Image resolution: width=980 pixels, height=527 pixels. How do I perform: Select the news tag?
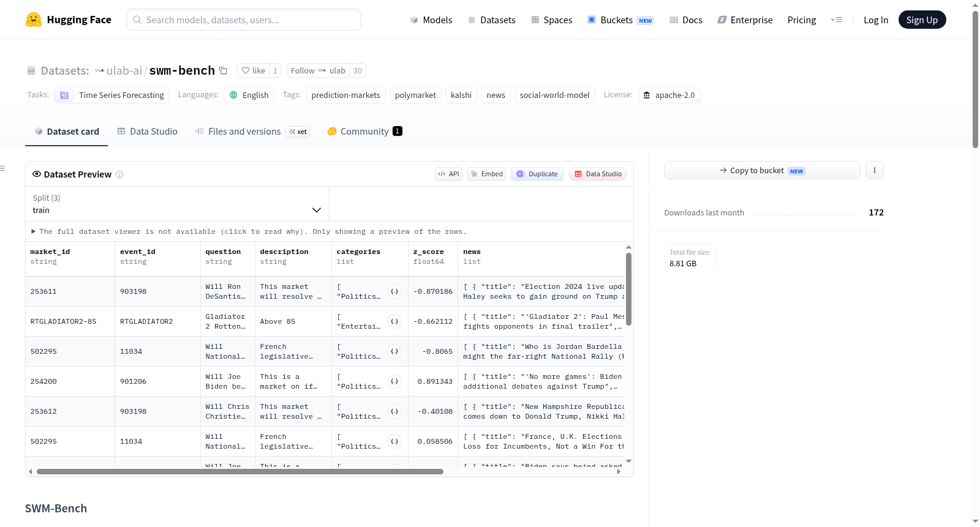coord(496,95)
